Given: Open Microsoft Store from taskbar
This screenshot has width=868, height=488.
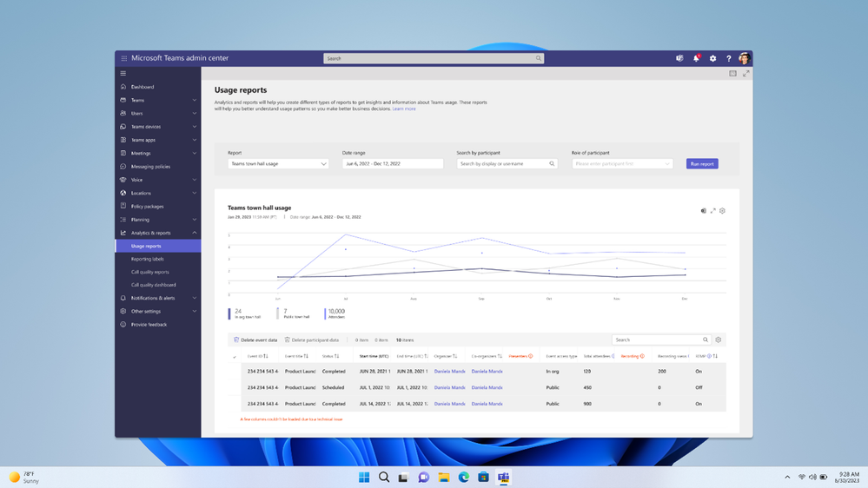Looking at the screenshot, I should coord(483,477).
